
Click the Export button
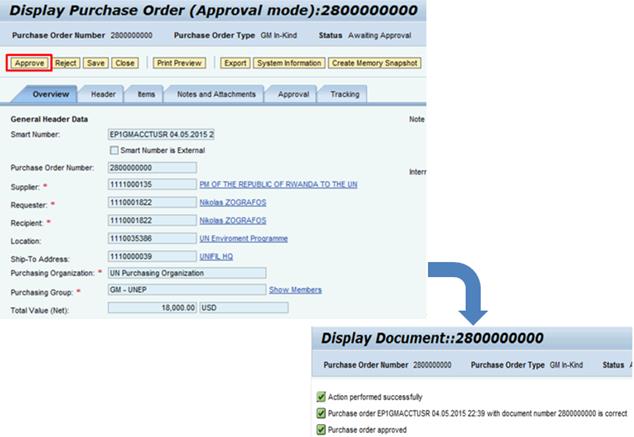235,63
